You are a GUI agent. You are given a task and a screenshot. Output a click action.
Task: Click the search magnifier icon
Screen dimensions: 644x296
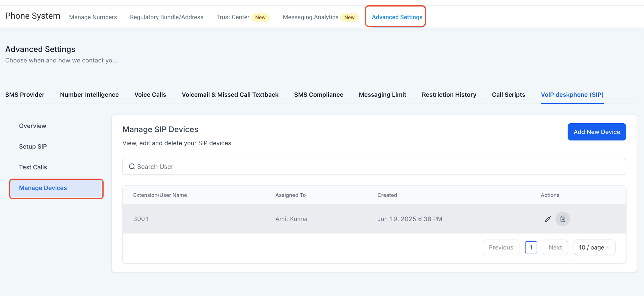tap(132, 166)
